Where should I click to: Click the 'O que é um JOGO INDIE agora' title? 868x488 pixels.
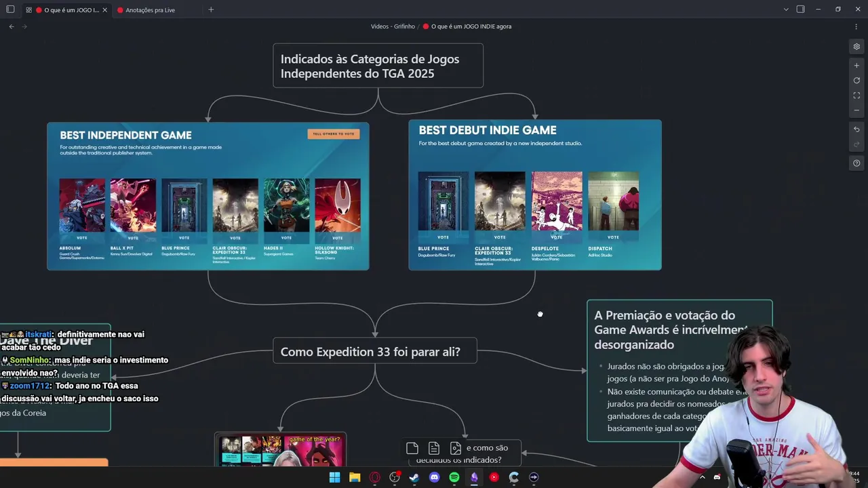click(471, 26)
